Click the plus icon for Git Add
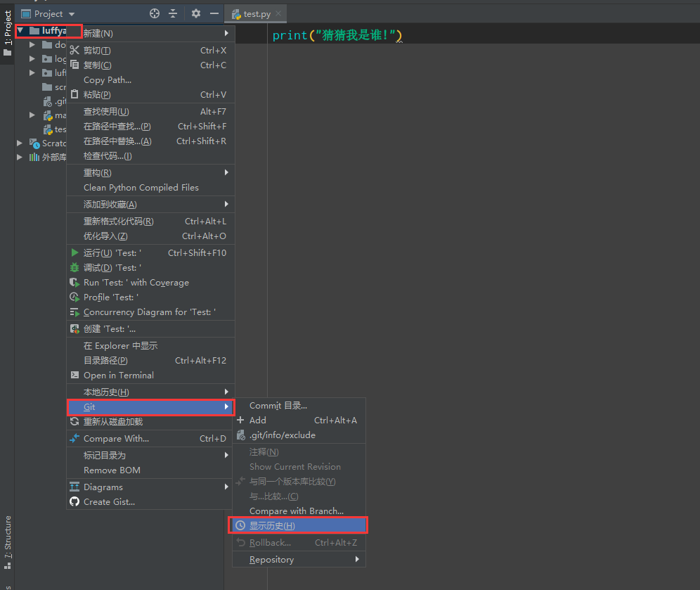 click(240, 420)
